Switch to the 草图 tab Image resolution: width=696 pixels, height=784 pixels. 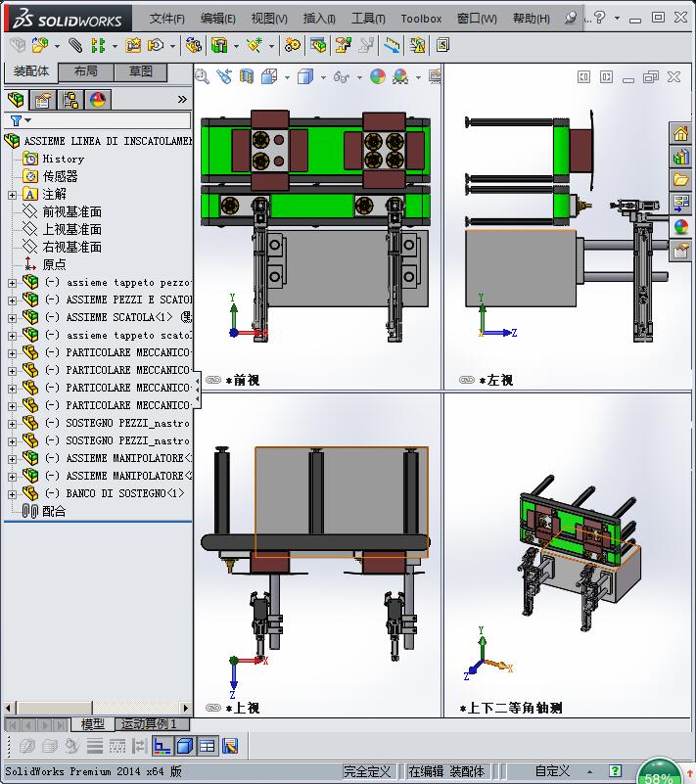click(141, 71)
